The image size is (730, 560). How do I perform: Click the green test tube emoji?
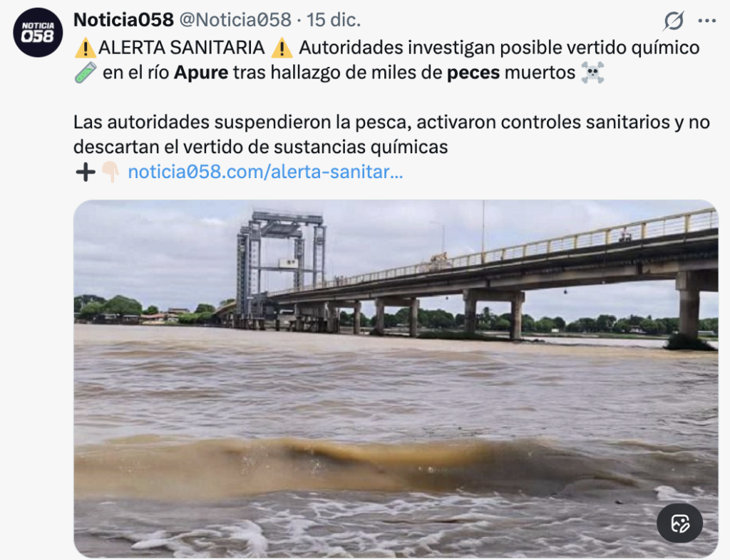pos(86,73)
